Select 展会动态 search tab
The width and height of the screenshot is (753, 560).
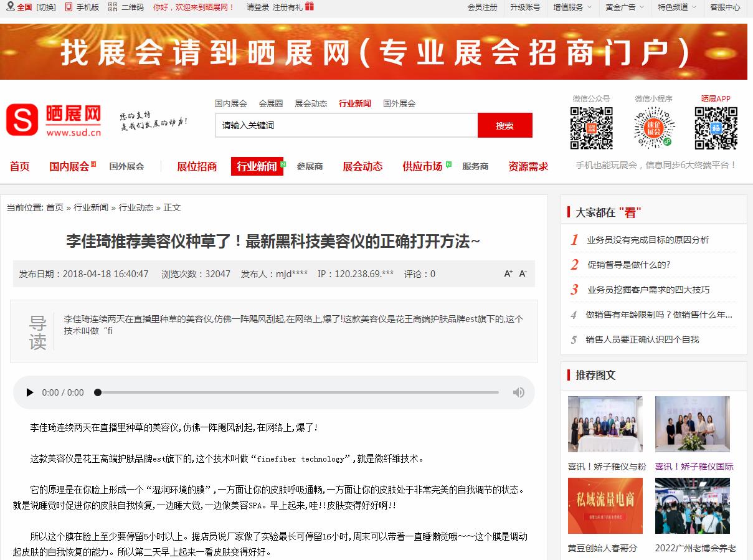311,103
